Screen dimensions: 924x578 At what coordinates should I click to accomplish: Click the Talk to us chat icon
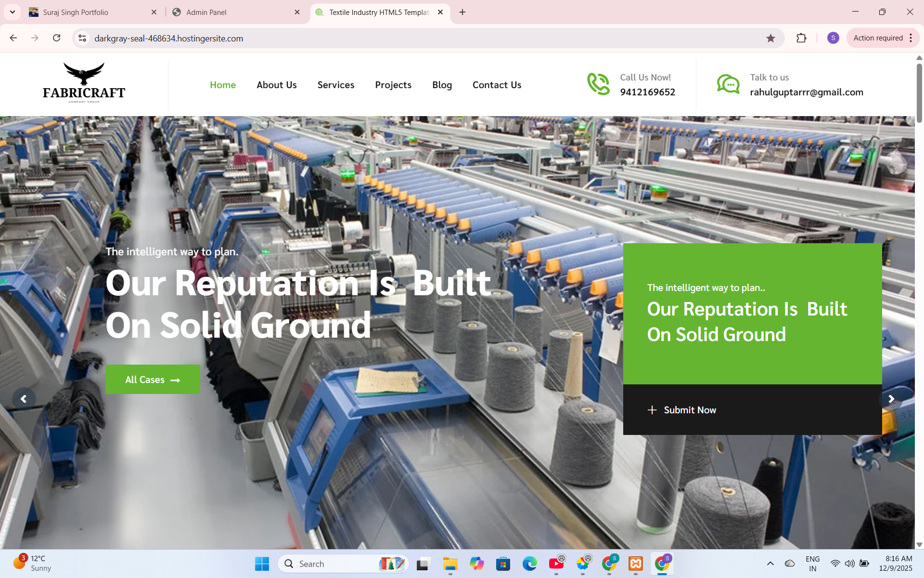(728, 84)
